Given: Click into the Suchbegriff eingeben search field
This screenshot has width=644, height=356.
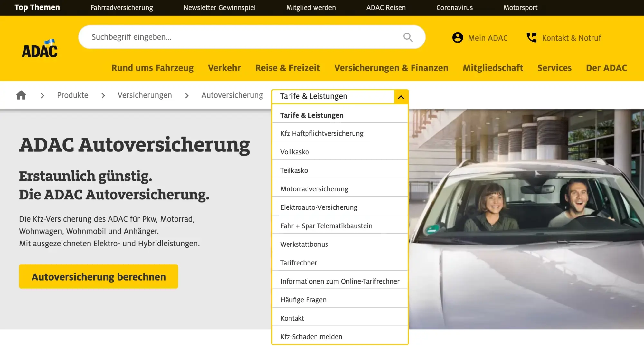Looking at the screenshot, I should tap(241, 37).
